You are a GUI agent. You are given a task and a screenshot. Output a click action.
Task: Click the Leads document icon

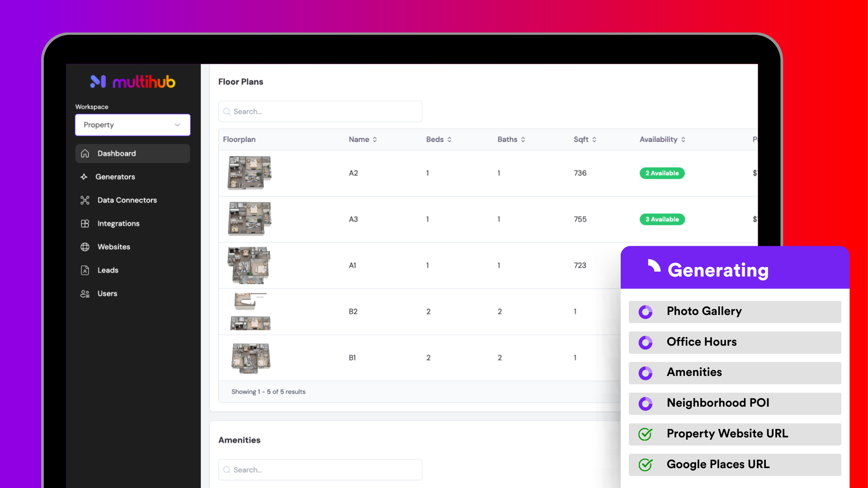[85, 270]
